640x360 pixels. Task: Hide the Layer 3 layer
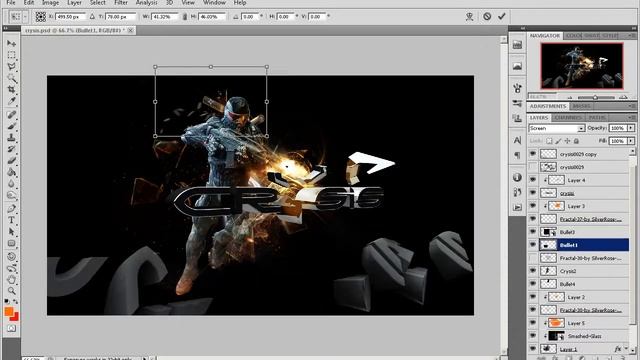click(x=533, y=206)
